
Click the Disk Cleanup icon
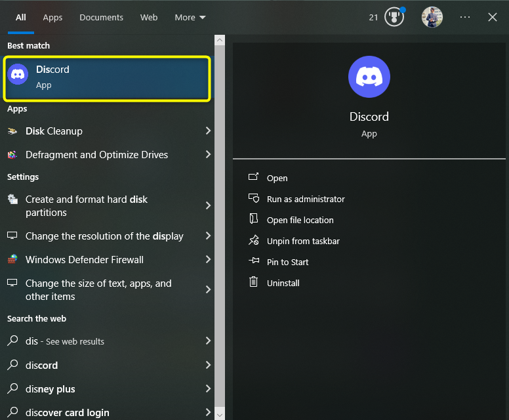coord(12,131)
